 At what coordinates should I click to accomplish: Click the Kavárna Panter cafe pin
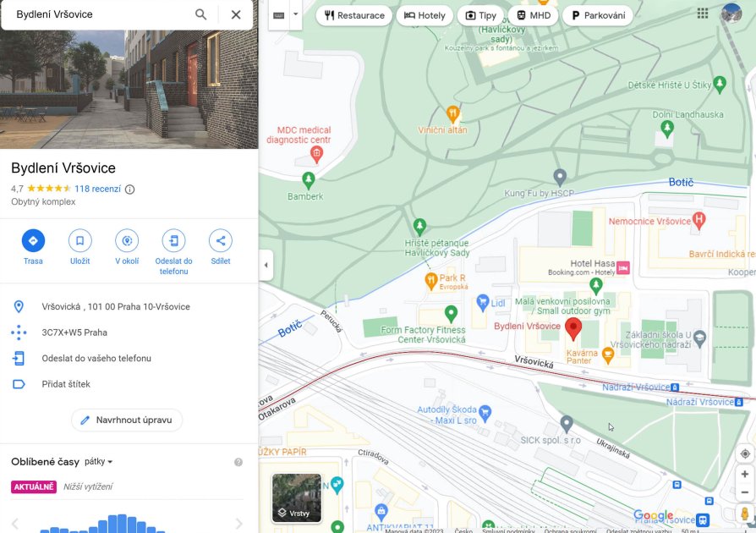pyautogui.click(x=608, y=356)
